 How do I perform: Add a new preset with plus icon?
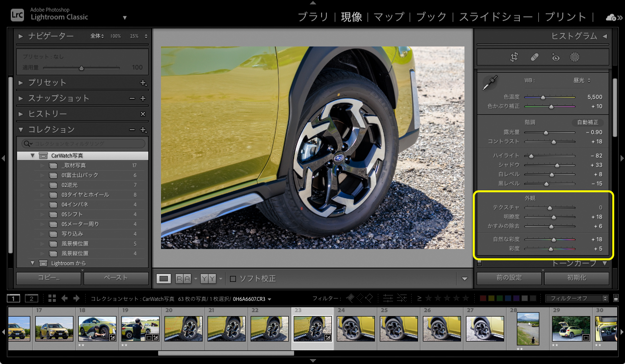143,83
